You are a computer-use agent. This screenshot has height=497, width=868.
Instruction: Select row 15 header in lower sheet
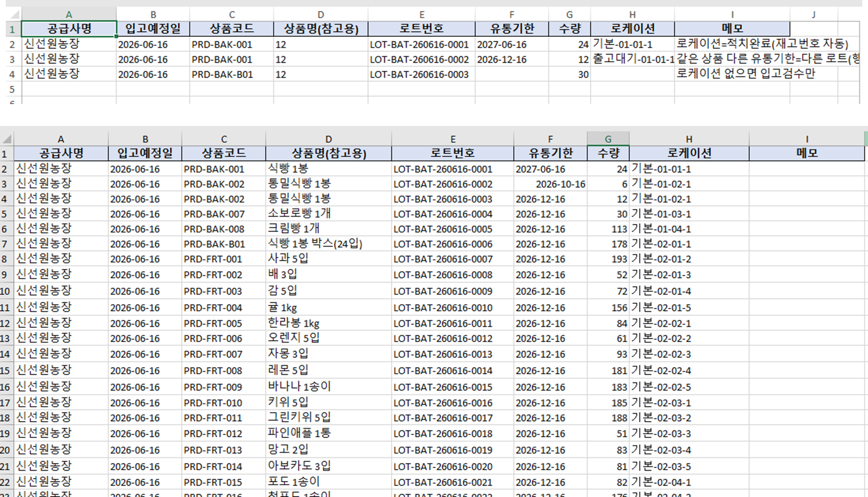(x=6, y=370)
